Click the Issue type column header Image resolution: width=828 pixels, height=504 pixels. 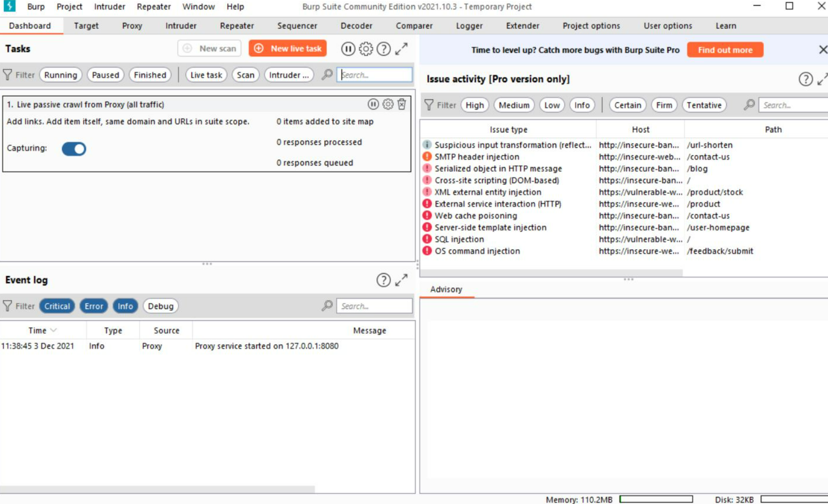coord(508,129)
